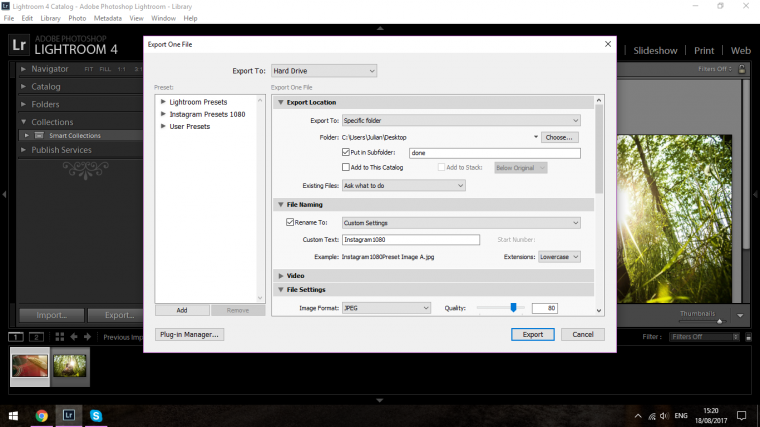Close the Export One File dialog

608,44
